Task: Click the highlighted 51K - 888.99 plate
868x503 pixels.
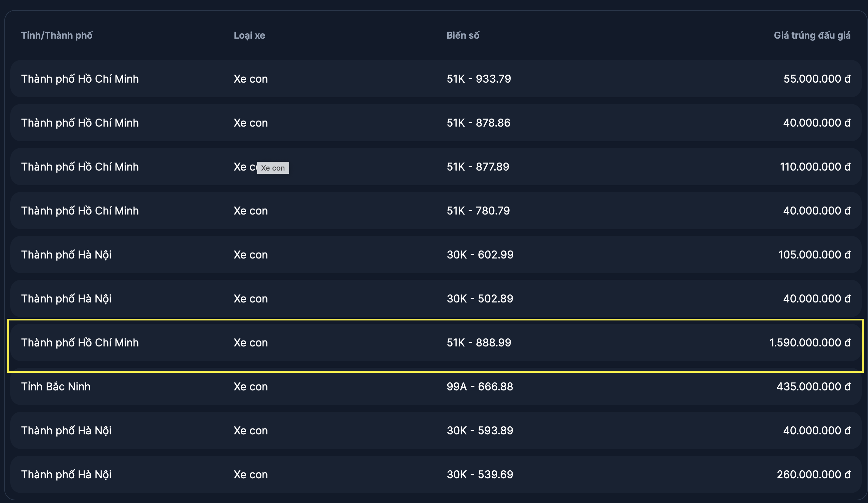Action: click(x=479, y=342)
